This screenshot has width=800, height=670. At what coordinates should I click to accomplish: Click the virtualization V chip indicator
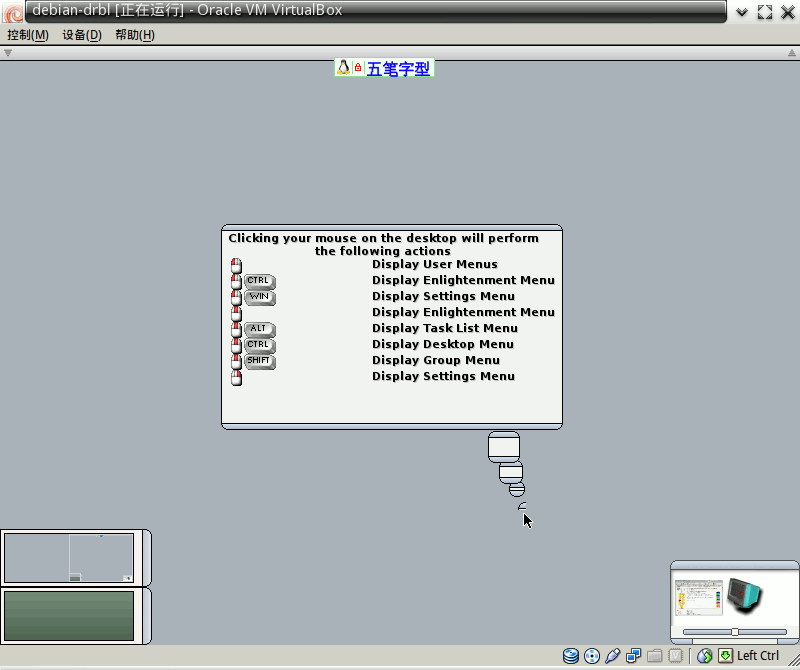pyautogui.click(x=676, y=656)
